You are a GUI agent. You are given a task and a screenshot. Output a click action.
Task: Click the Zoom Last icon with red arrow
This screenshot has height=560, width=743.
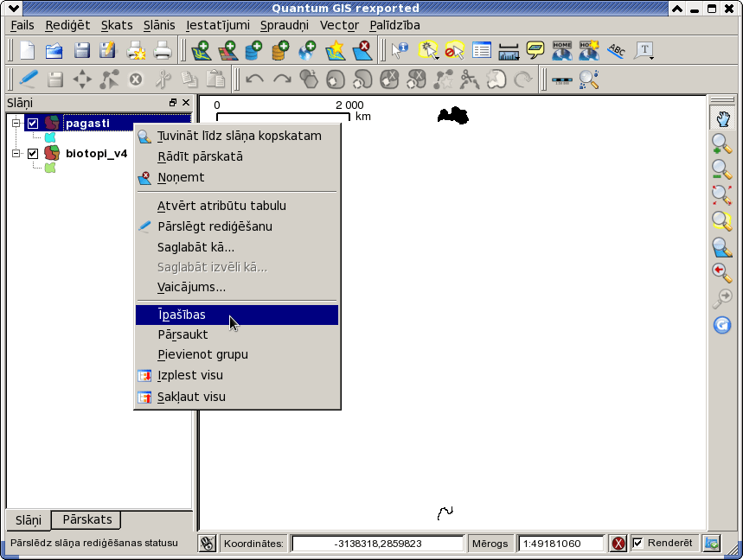721,273
